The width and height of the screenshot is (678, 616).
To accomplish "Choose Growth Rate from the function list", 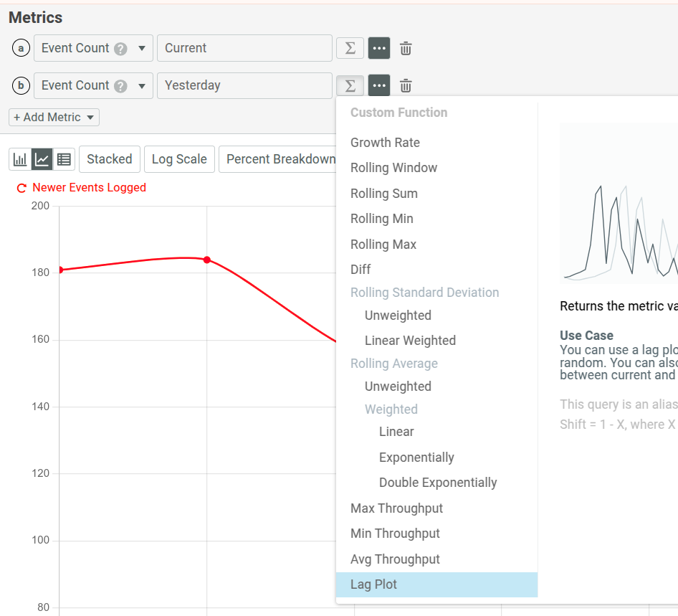I will pyautogui.click(x=385, y=142).
